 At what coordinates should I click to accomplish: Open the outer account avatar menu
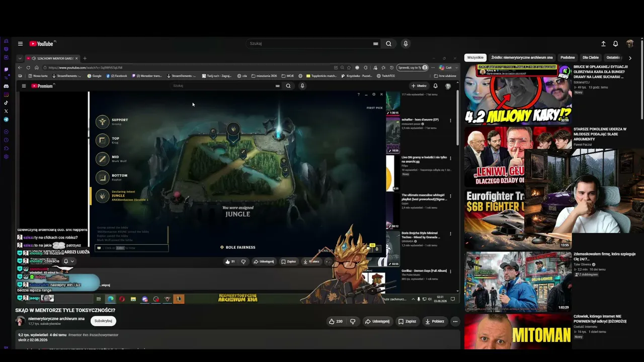pos(630,44)
